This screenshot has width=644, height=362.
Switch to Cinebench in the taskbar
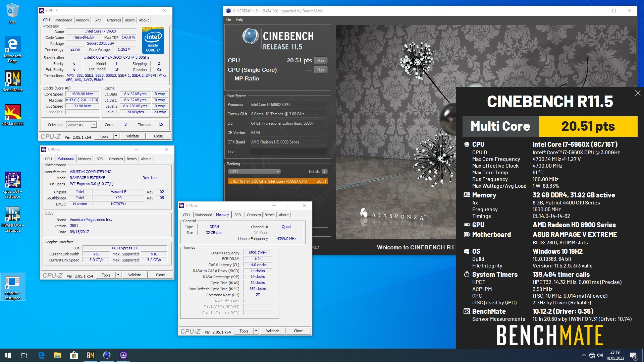[x=107, y=355]
